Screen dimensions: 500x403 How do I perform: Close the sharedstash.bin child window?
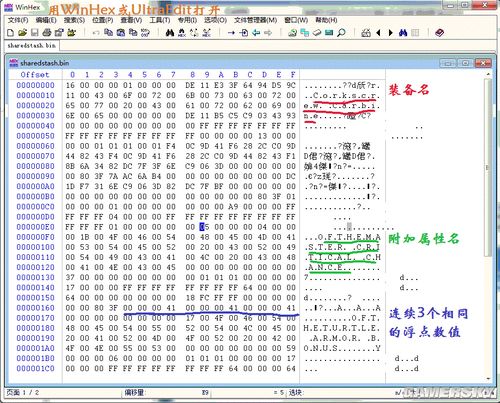click(x=483, y=63)
